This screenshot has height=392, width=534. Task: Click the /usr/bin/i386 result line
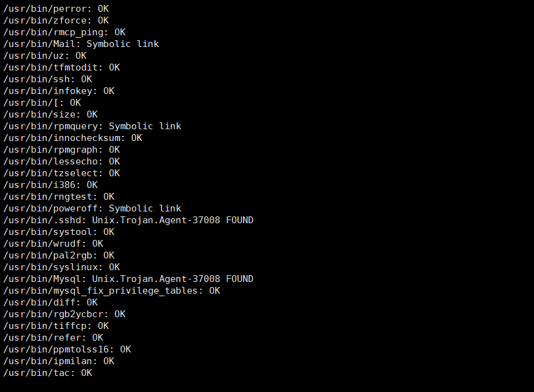(50, 185)
